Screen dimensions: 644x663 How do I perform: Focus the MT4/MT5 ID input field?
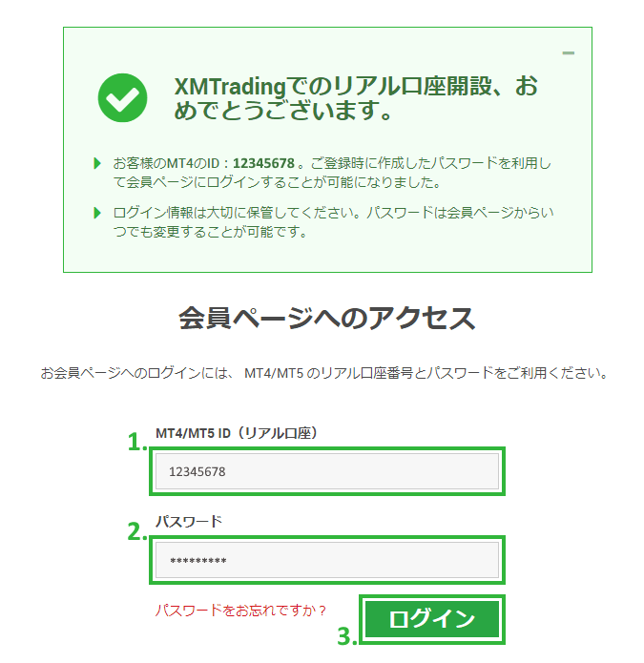pyautogui.click(x=327, y=471)
